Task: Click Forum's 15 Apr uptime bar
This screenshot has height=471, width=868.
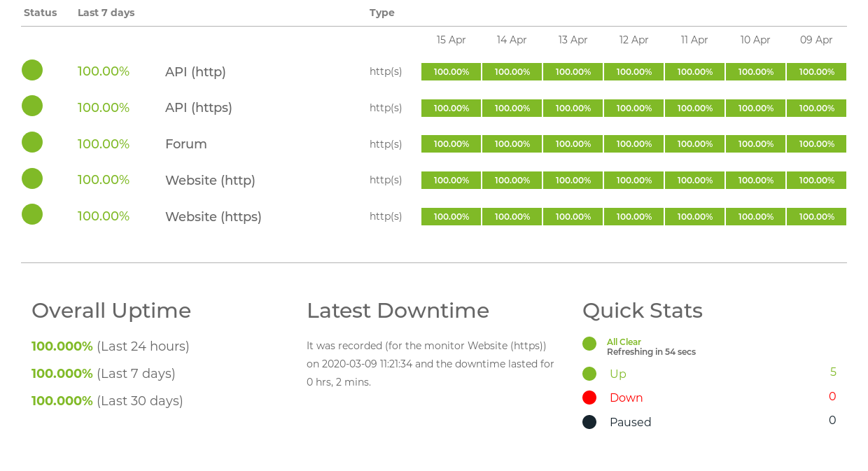Action: [x=451, y=144]
